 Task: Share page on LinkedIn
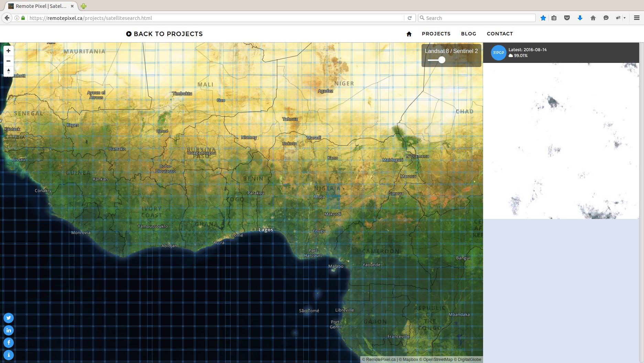click(x=9, y=330)
